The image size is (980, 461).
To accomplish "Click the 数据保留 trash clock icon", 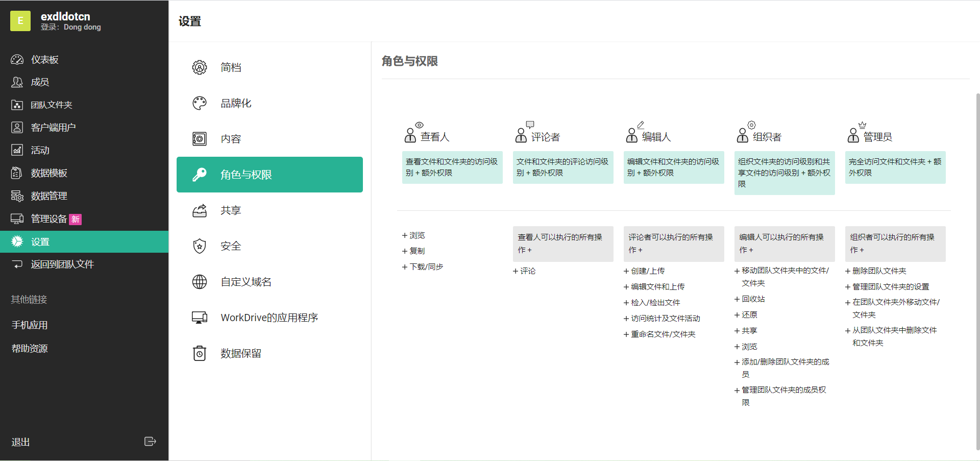I will click(200, 353).
